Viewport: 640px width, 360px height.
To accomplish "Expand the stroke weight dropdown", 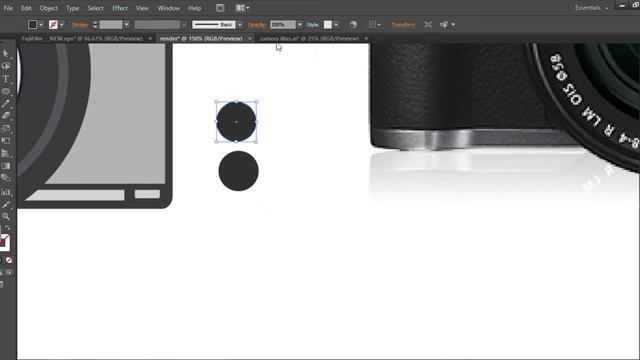I will tap(127, 25).
